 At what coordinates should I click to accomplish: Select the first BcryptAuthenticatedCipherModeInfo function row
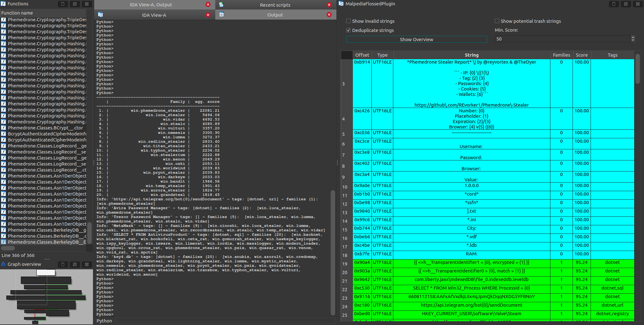pos(43,134)
